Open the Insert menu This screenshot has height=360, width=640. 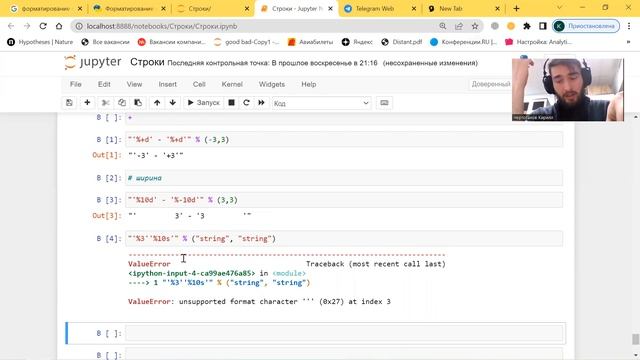168,84
